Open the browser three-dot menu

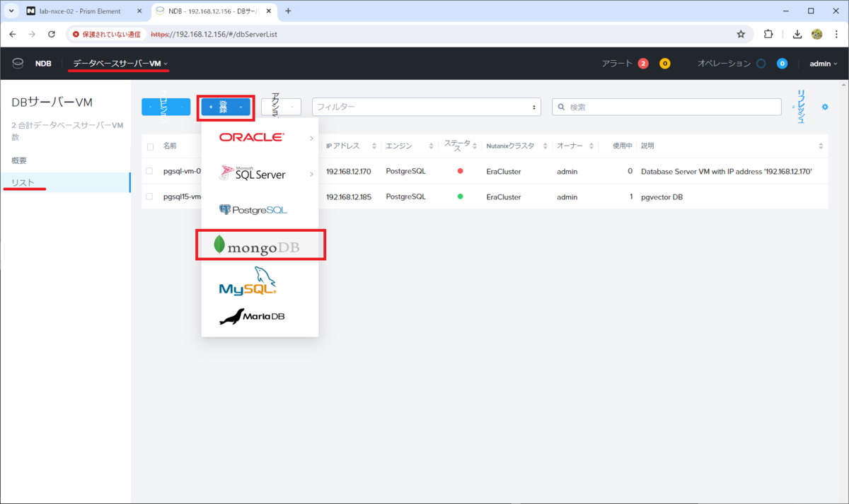tap(836, 34)
